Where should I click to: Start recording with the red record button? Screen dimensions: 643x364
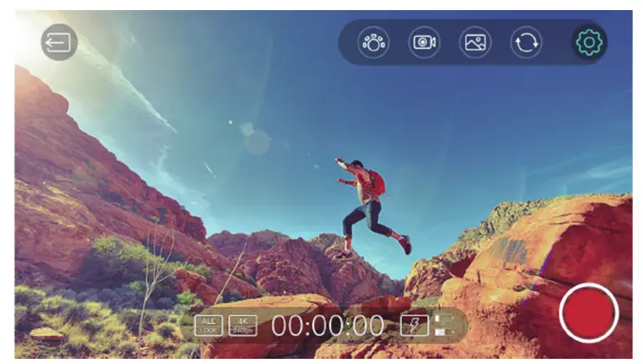pyautogui.click(x=589, y=313)
